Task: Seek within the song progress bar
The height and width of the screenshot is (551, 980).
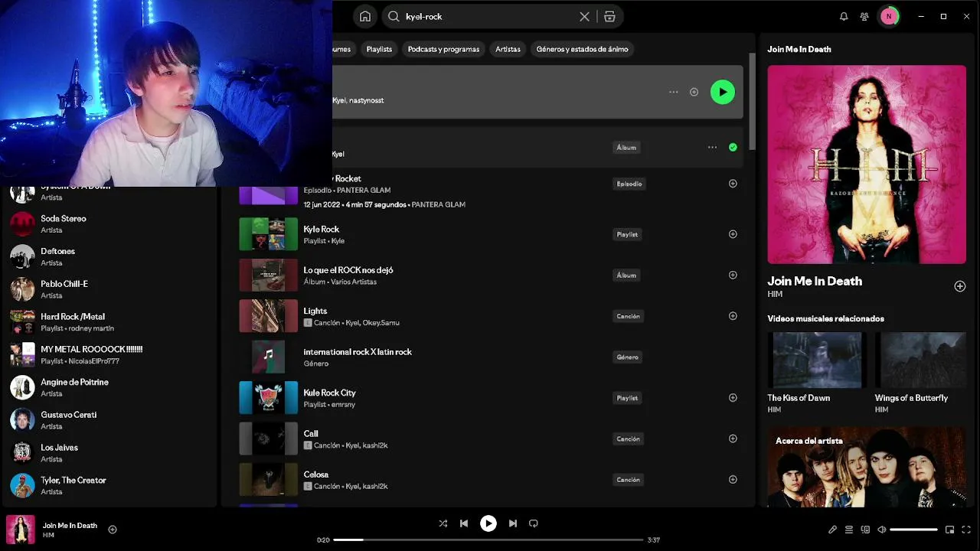Action: tap(488, 540)
